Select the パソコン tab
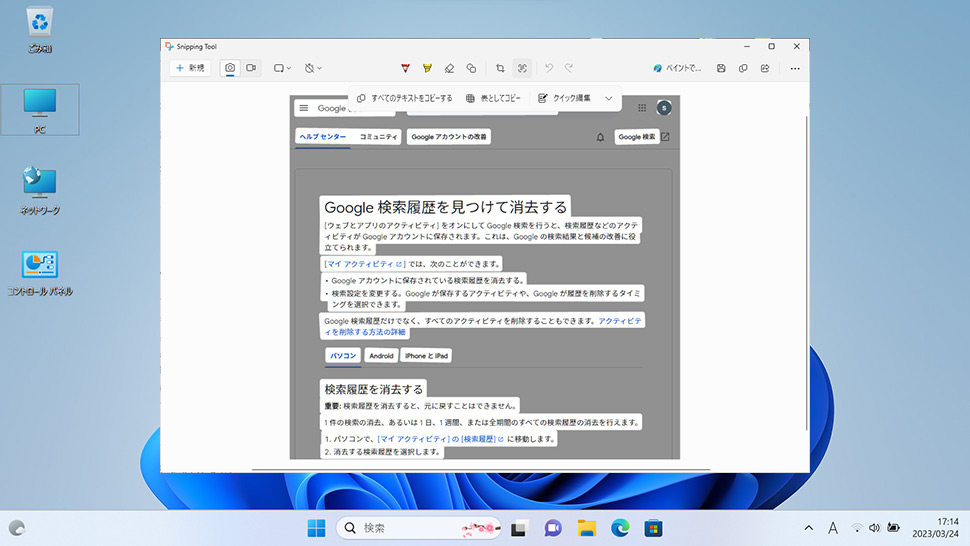 343,356
